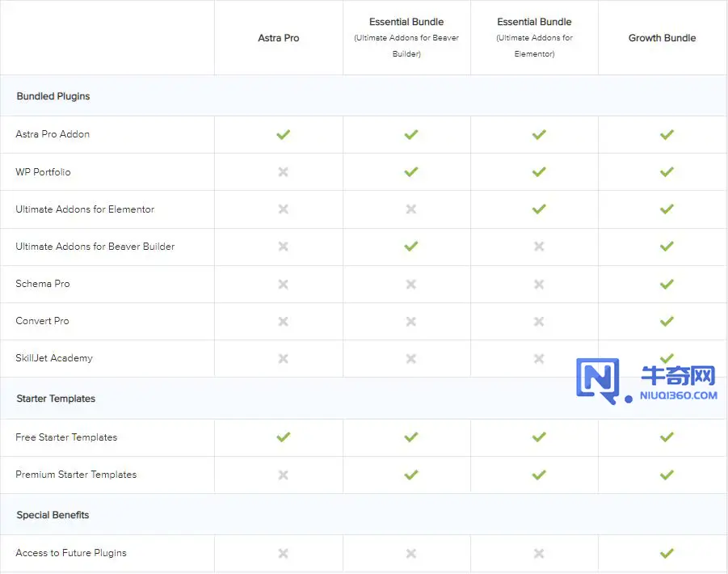Click Convert Pro cross, Beaver Builder bundle column
The image size is (728, 574).
tap(411, 322)
